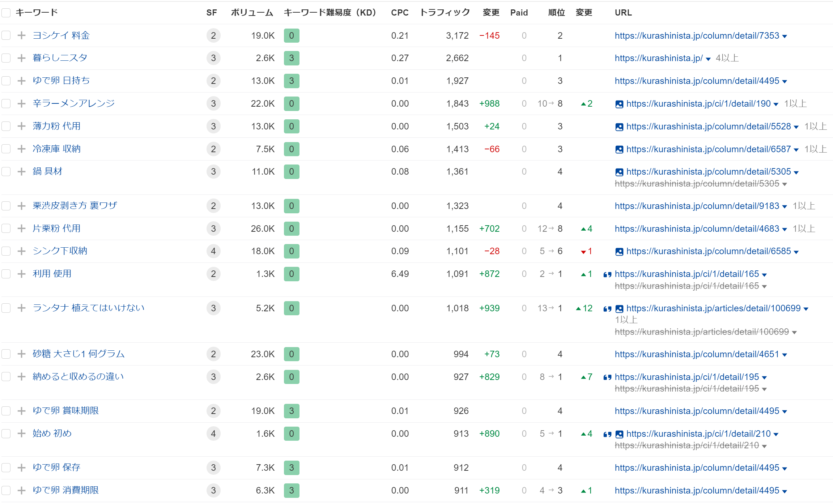The height and width of the screenshot is (504, 833).
Task: Open keyword link ゆで卵 日持ち
Action: pyautogui.click(x=61, y=81)
